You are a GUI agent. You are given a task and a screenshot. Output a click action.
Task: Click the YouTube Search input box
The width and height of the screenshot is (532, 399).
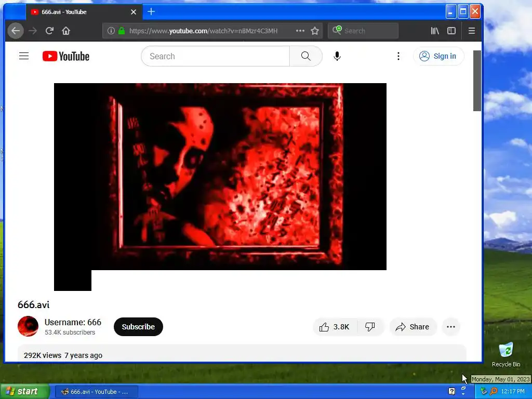(216, 56)
